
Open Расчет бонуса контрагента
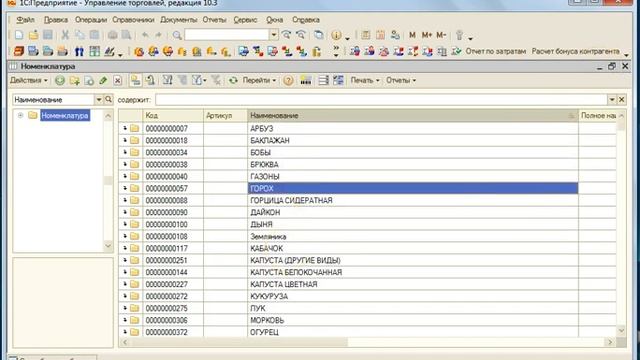coord(576,51)
